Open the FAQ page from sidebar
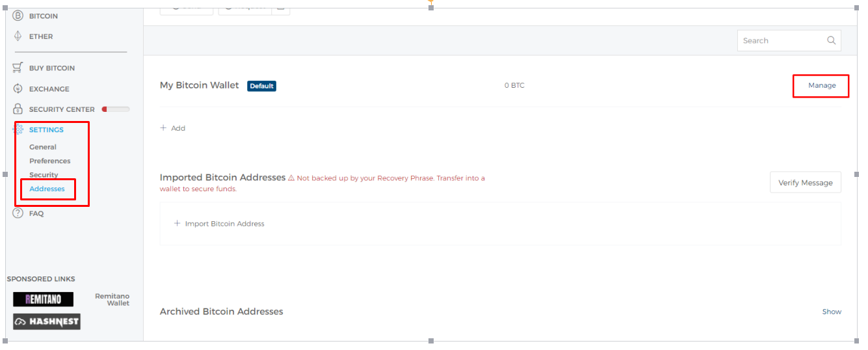The width and height of the screenshot is (868, 350). click(x=36, y=213)
